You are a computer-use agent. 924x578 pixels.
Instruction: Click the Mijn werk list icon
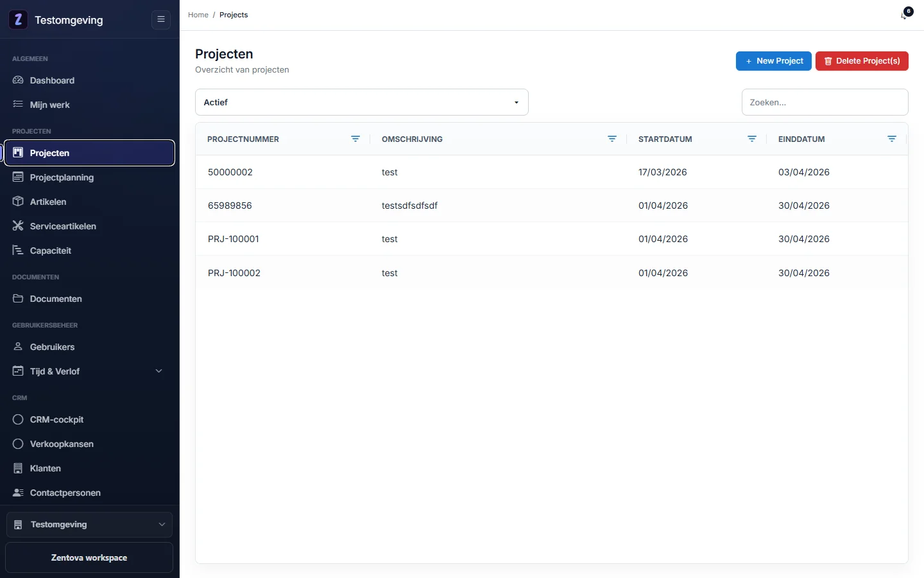click(18, 105)
